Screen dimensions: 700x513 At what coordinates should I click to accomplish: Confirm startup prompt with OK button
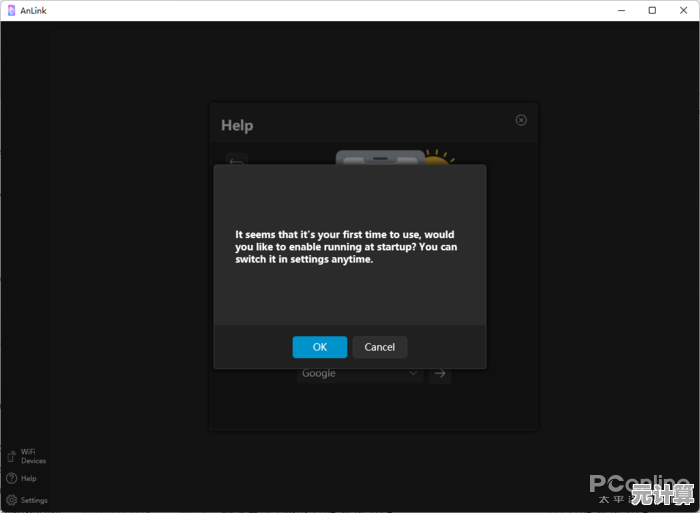[320, 347]
